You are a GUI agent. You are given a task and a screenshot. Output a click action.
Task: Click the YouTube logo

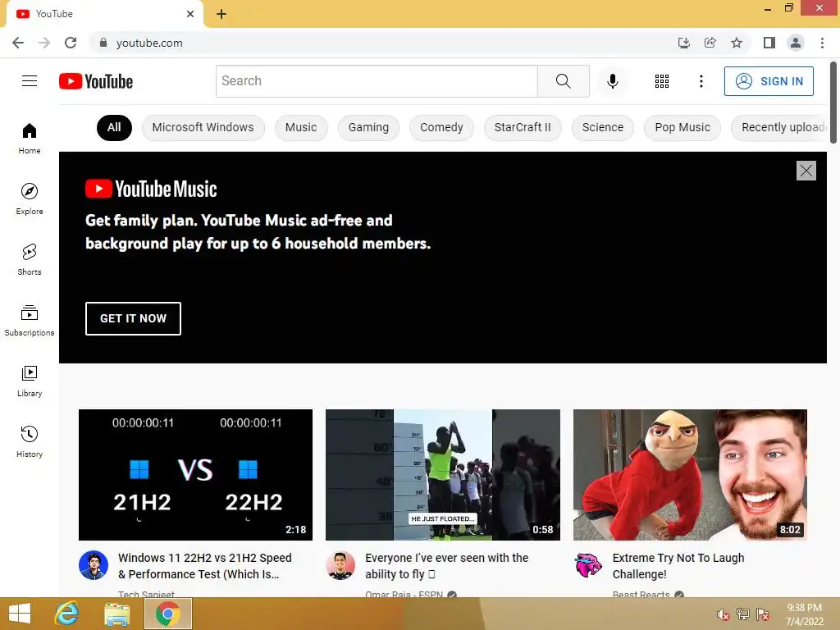pos(96,81)
